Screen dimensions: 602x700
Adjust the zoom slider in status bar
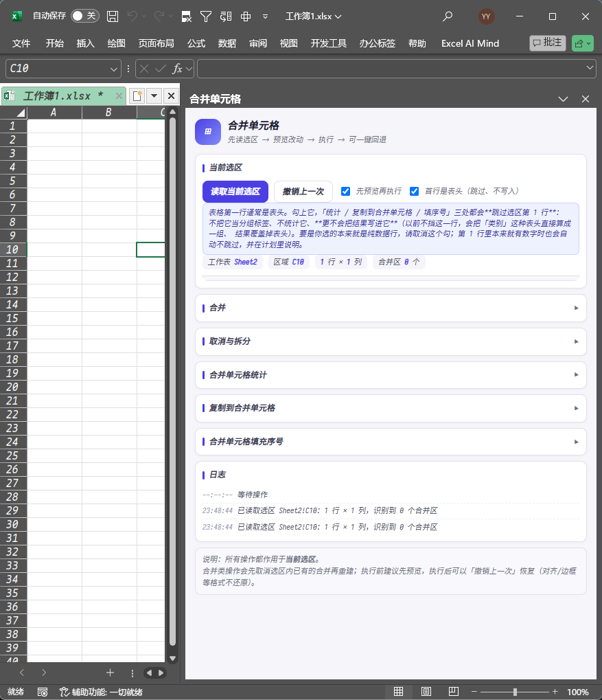[x=515, y=692]
